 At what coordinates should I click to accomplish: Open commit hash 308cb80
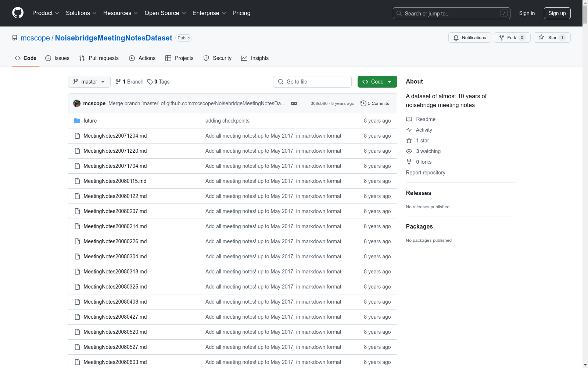pyautogui.click(x=319, y=103)
